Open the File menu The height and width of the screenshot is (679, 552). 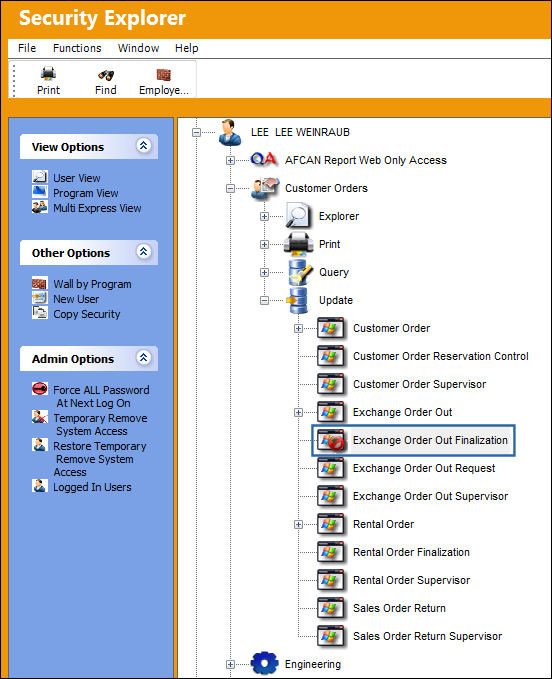27,48
